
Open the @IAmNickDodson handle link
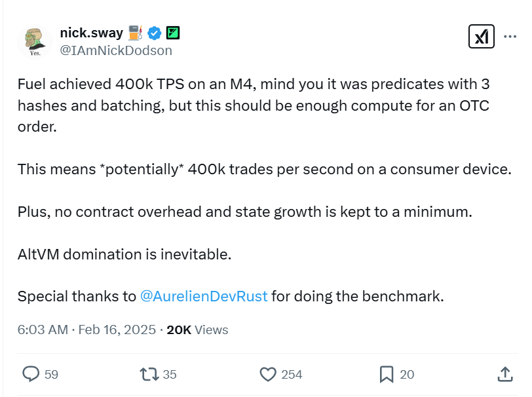[x=116, y=50]
